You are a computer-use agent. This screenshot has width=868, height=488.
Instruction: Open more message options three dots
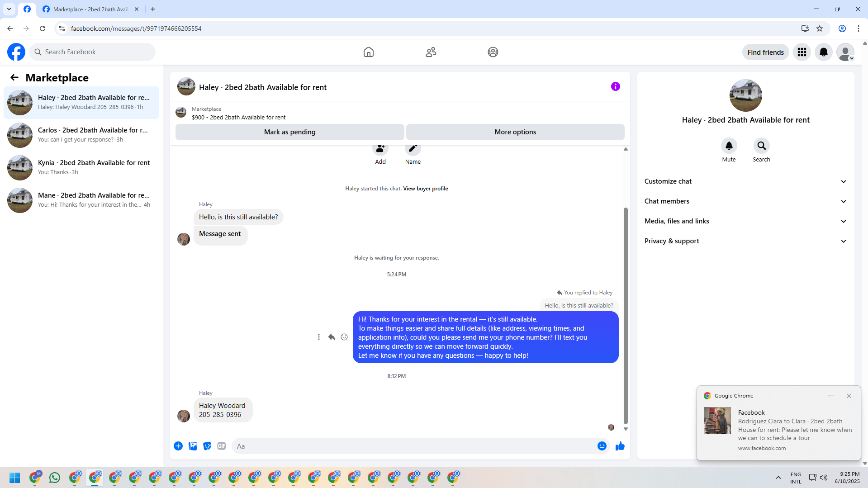(319, 337)
